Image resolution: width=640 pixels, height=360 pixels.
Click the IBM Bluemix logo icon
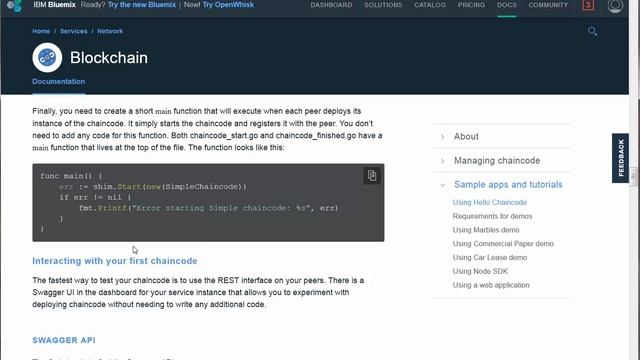[15, 5]
